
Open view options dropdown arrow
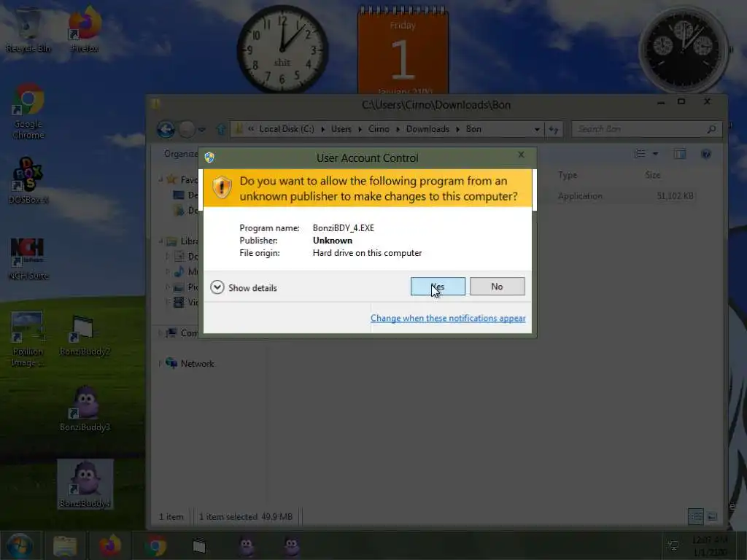click(656, 153)
